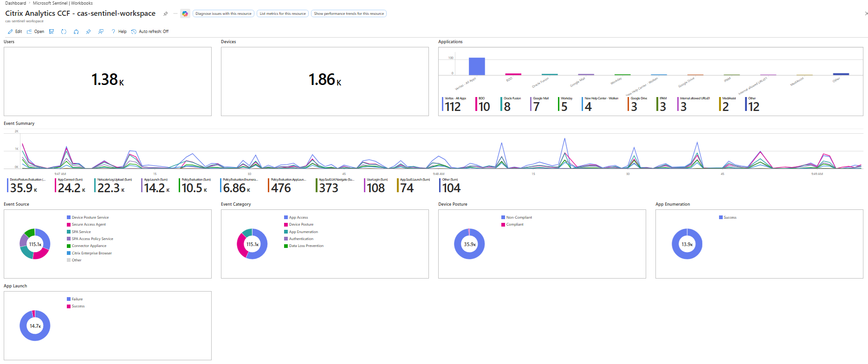Toggle Secure Access Agent legend entry
Viewport: 868px width, 364px height.
click(x=86, y=224)
